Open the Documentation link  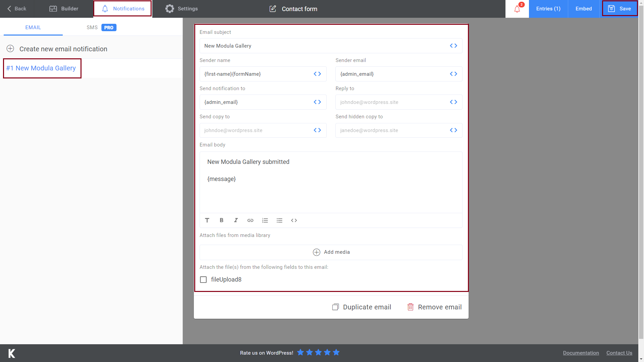click(x=581, y=353)
